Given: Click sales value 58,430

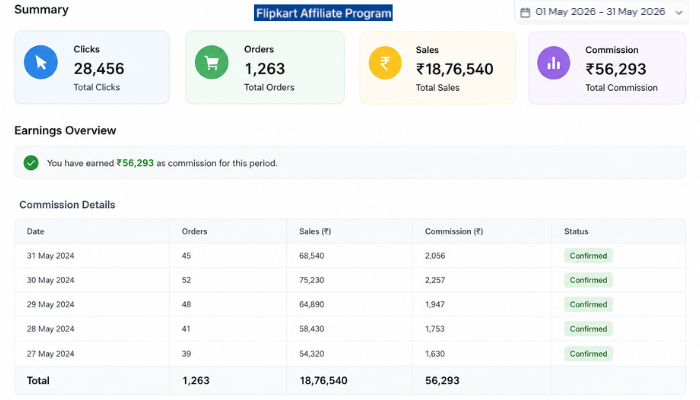Looking at the screenshot, I should pyautogui.click(x=312, y=329).
